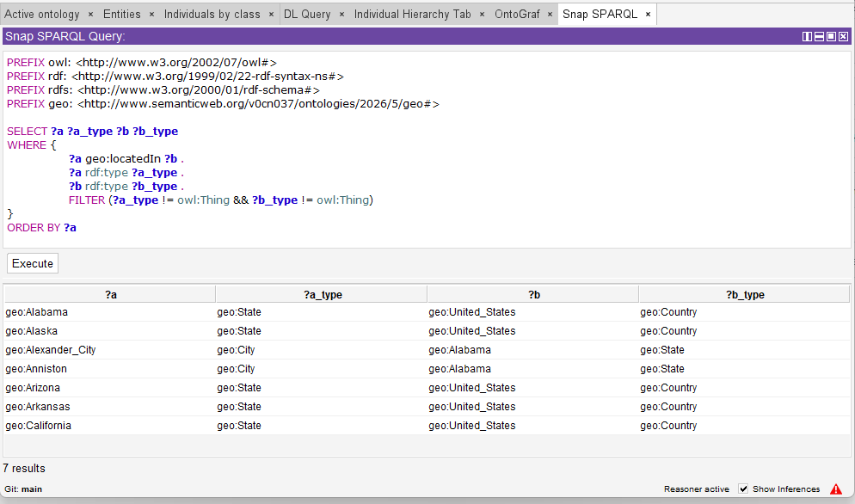Viewport: 855px width, 504px height.
Task: Click the SELECT line in the query
Action: tap(92, 132)
